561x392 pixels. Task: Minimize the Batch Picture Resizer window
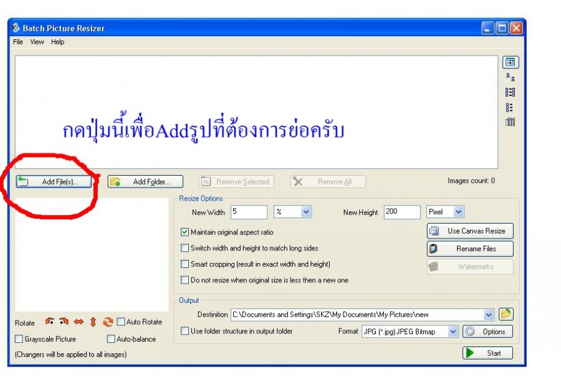pyautogui.click(x=487, y=28)
